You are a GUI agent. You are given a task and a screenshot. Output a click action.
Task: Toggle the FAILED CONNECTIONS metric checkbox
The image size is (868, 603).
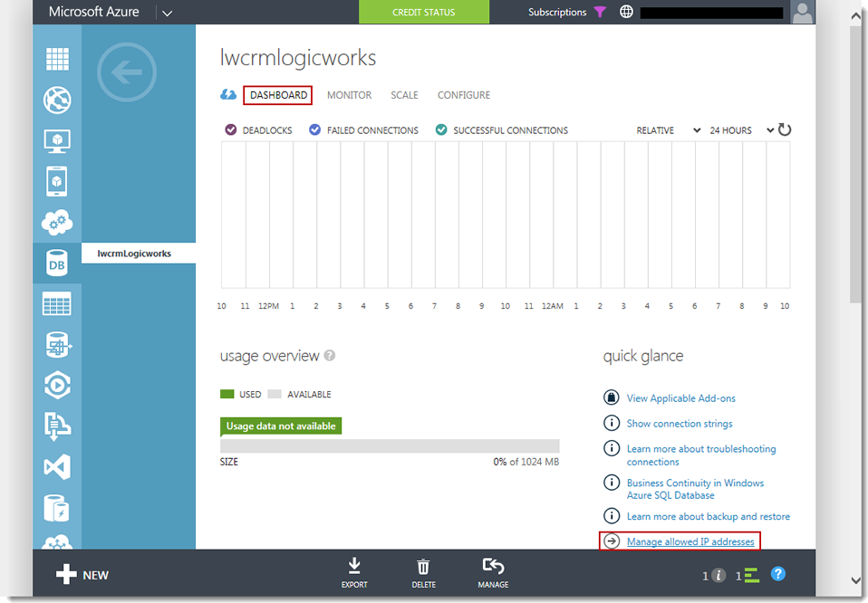point(314,130)
